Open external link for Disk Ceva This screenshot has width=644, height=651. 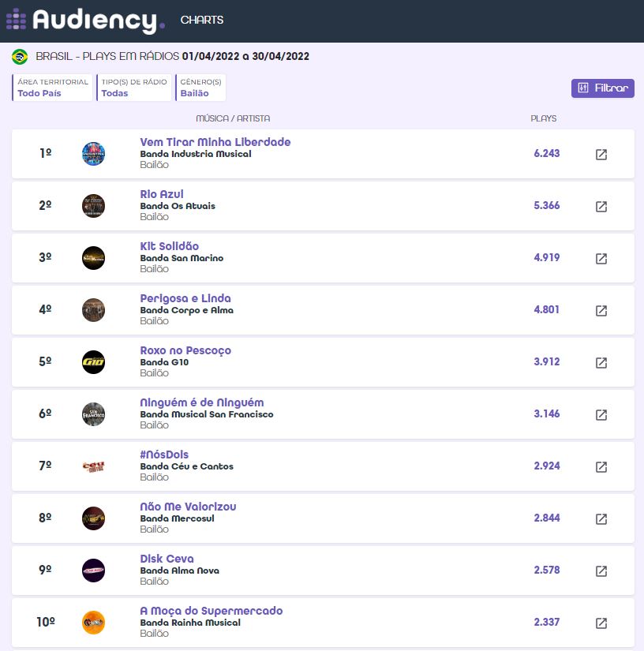tap(601, 571)
